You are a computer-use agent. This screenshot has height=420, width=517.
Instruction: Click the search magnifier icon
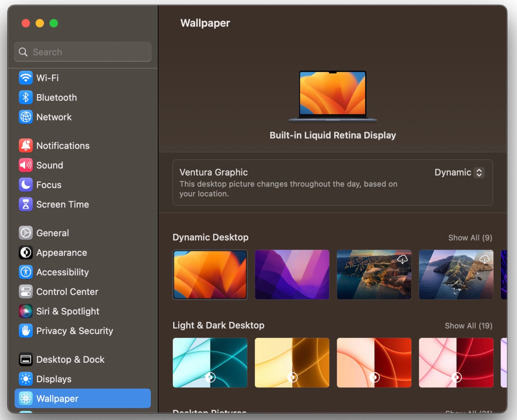pyautogui.click(x=23, y=52)
